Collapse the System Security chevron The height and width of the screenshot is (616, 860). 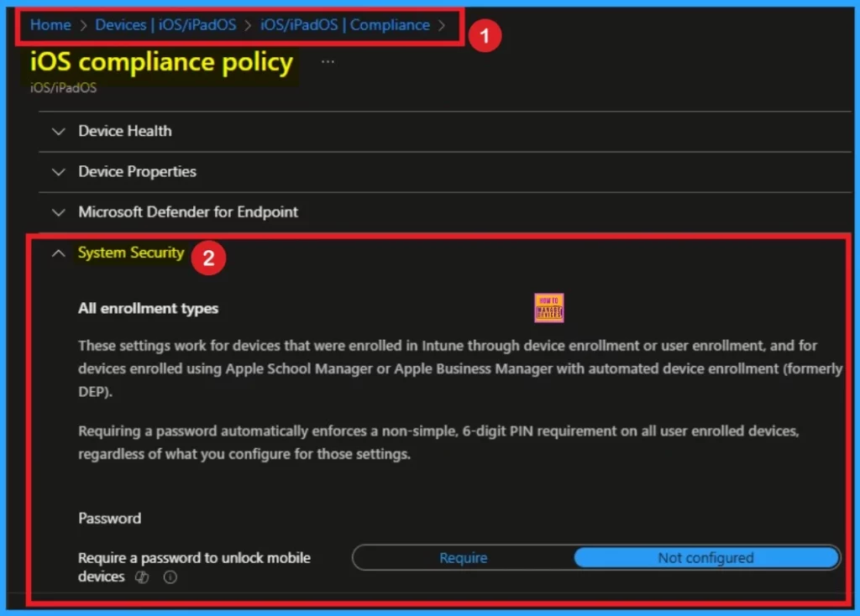click(58, 253)
